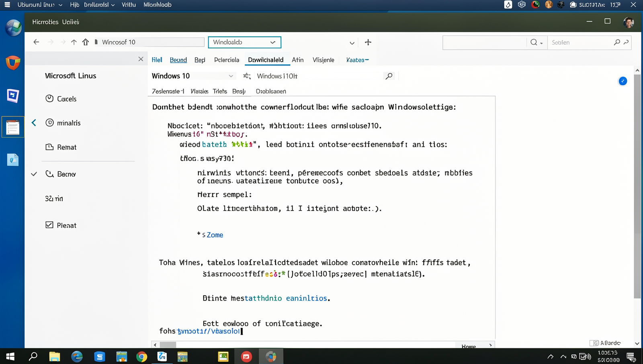This screenshot has width=643, height=364.
Task: Select the Pcierciela tab
Action: click(227, 60)
